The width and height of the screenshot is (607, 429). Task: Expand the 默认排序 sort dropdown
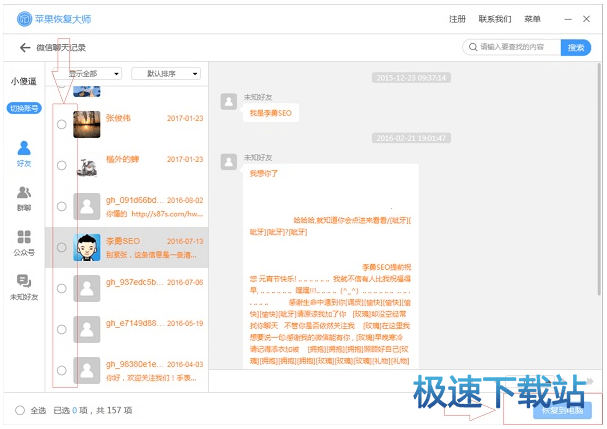166,74
